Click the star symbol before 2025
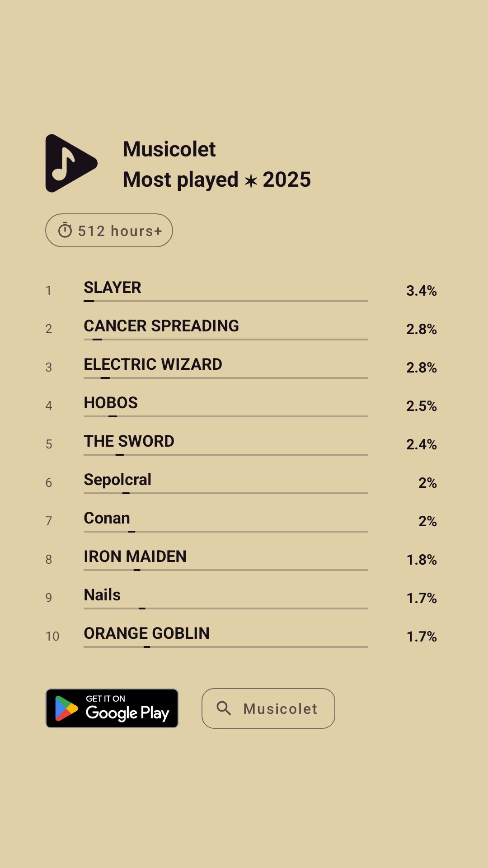Viewport: 488px width, 868px height. tap(251, 181)
